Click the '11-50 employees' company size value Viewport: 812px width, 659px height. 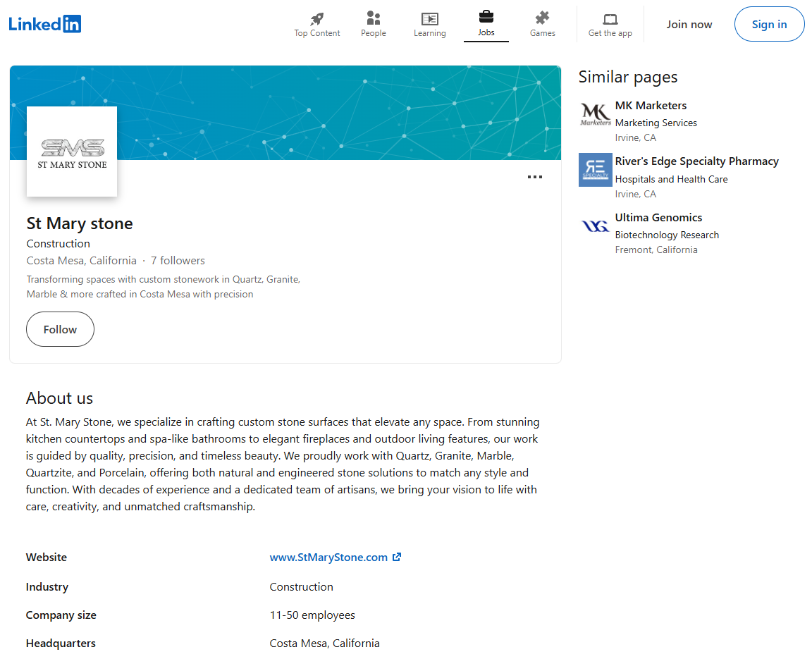tap(312, 615)
